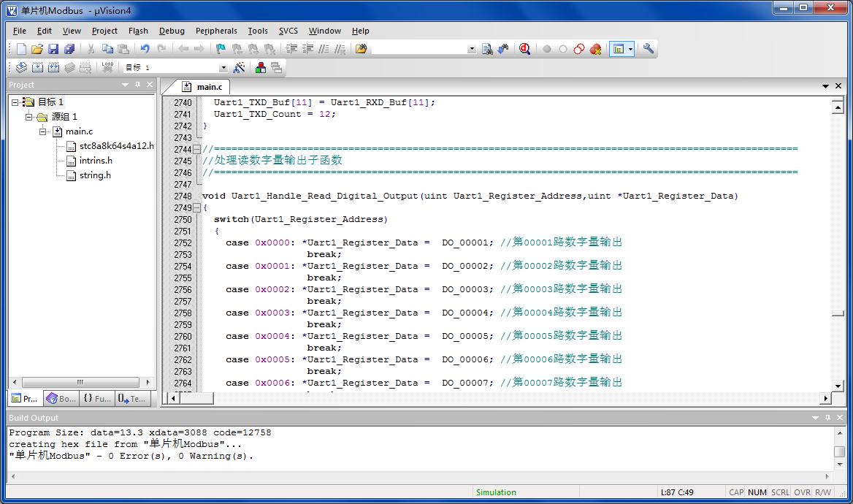The height and width of the screenshot is (504, 853).
Task: Open editor tab list dropdown arrow
Action: point(825,86)
